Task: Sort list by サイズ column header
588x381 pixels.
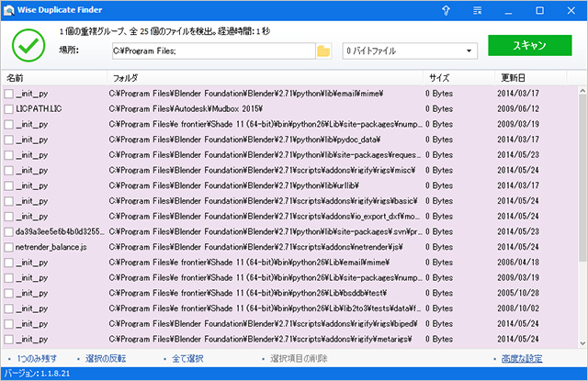Action: point(459,78)
